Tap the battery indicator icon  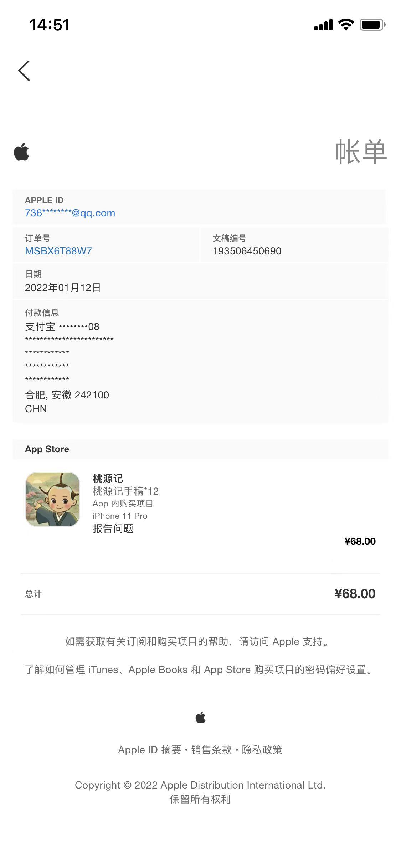[372, 25]
